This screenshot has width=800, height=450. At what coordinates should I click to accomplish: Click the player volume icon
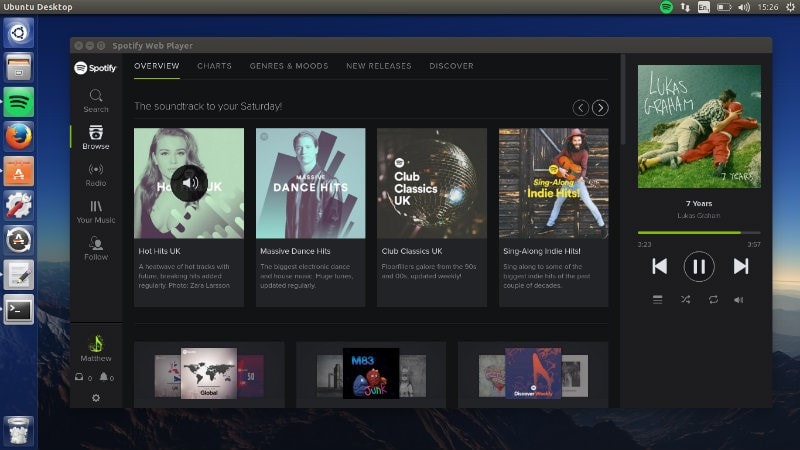click(x=738, y=299)
